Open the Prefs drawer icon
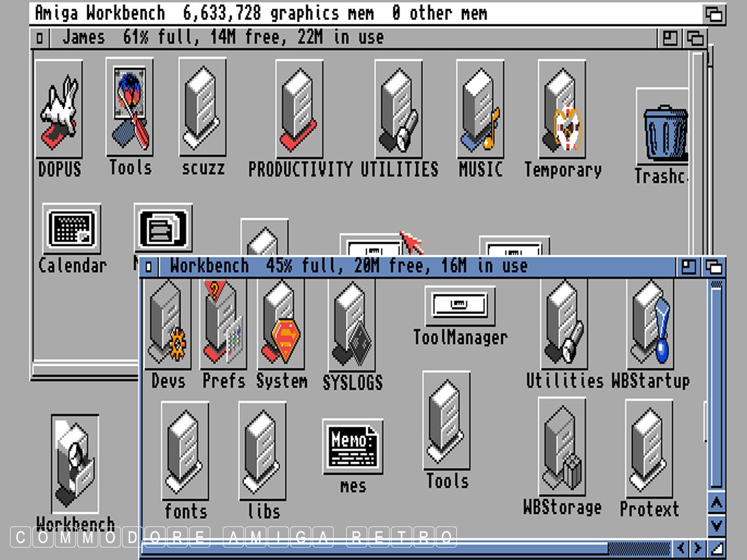 (x=223, y=327)
